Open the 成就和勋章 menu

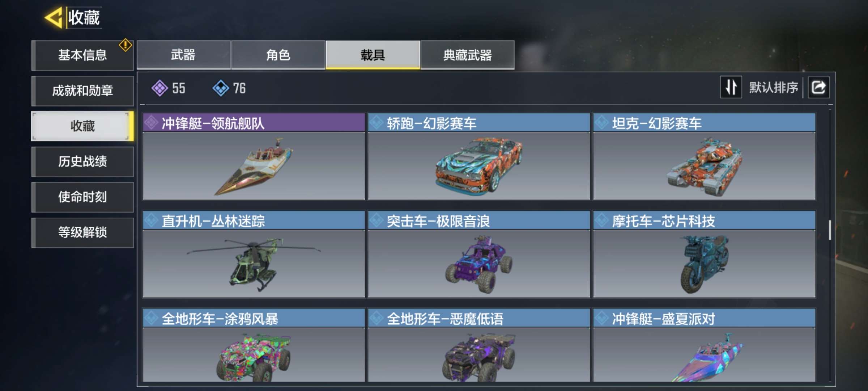pyautogui.click(x=82, y=91)
